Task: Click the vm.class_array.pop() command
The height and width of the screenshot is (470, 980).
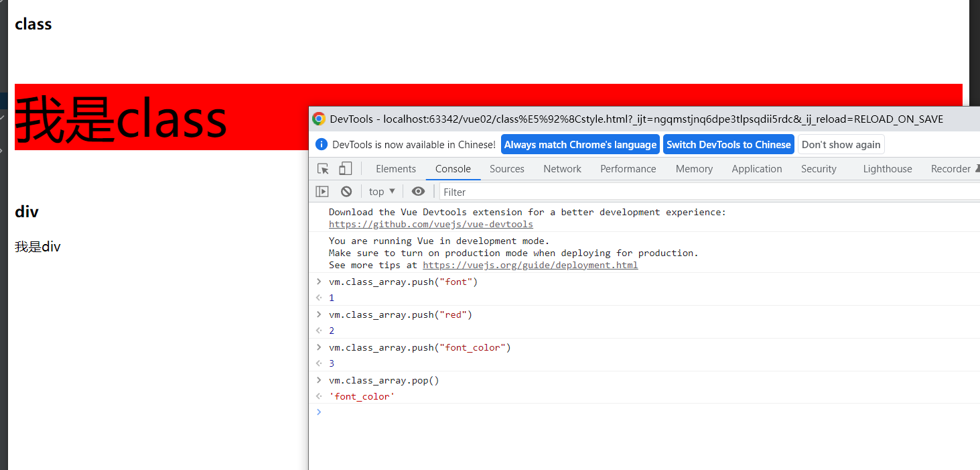Action: coord(384,380)
